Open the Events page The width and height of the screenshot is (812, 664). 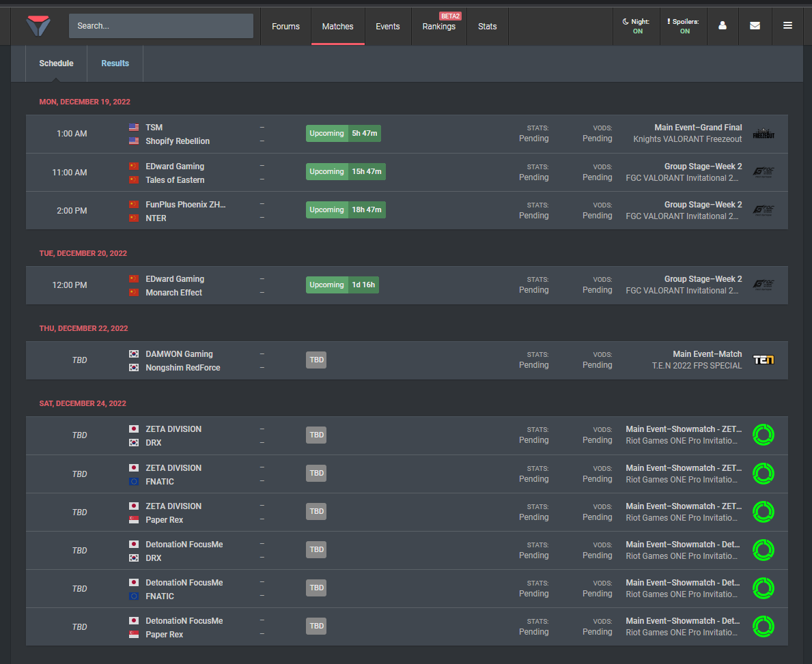coord(388,27)
